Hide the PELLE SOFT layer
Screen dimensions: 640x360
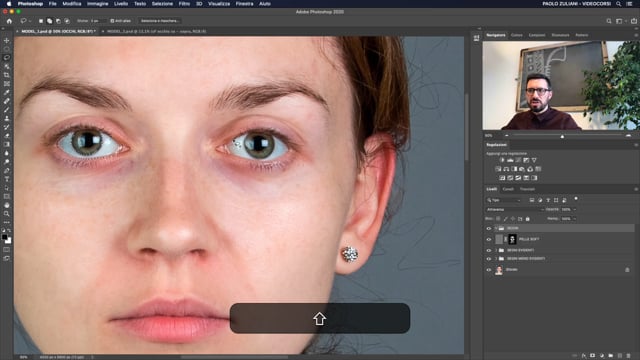coord(489,240)
